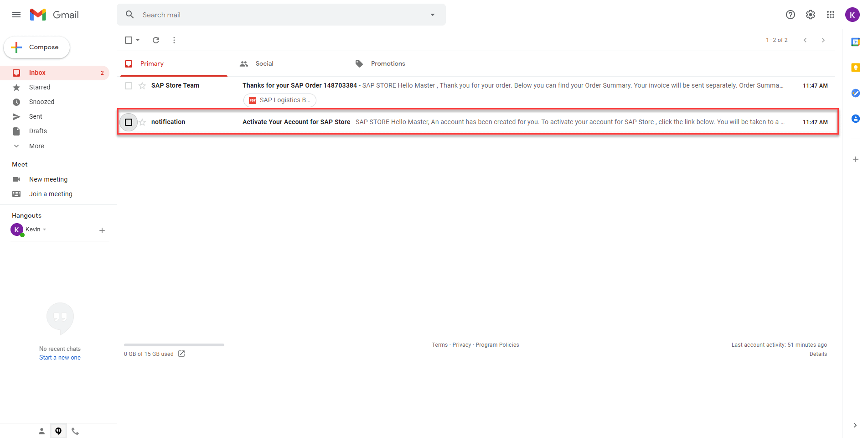Open the Google apps grid
Viewport: 868px width, 438px height.
(831, 15)
